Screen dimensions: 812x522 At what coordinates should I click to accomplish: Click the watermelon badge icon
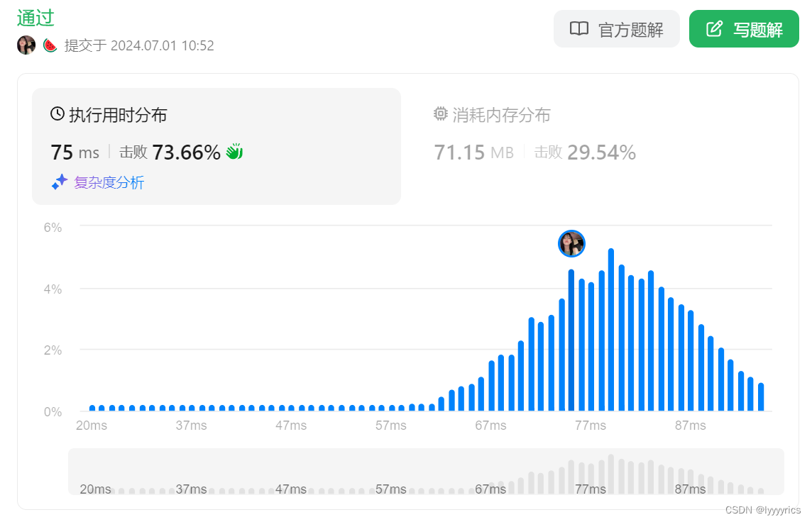tap(50, 45)
